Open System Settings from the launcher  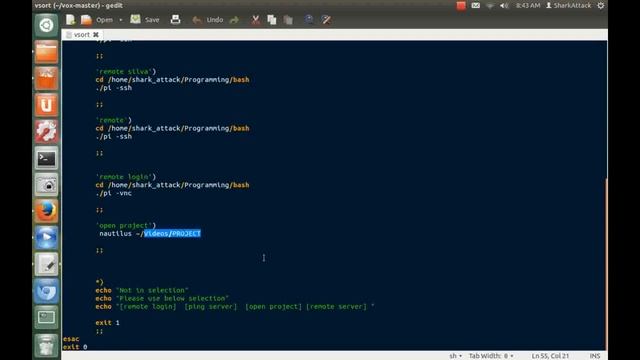[46, 131]
